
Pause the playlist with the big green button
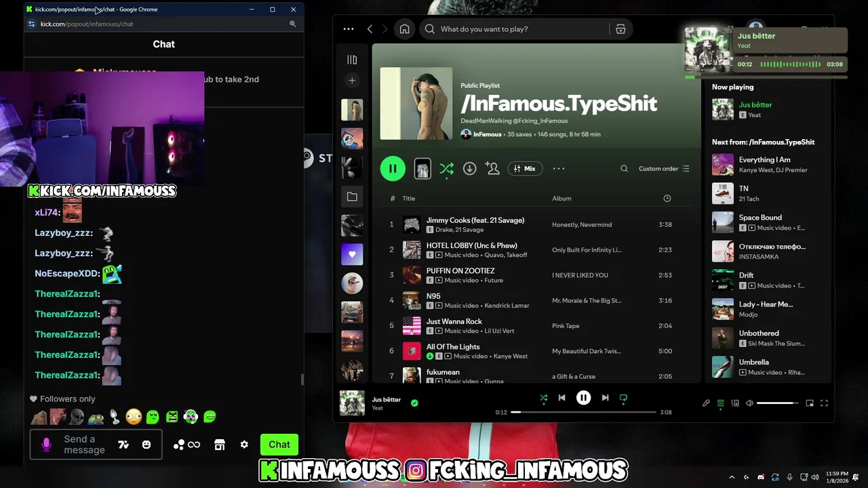coord(393,169)
